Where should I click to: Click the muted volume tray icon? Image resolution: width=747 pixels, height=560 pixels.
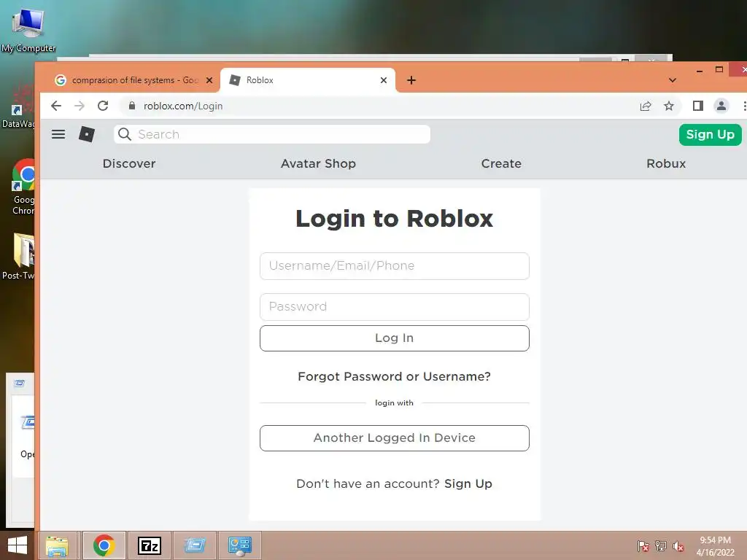(678, 546)
